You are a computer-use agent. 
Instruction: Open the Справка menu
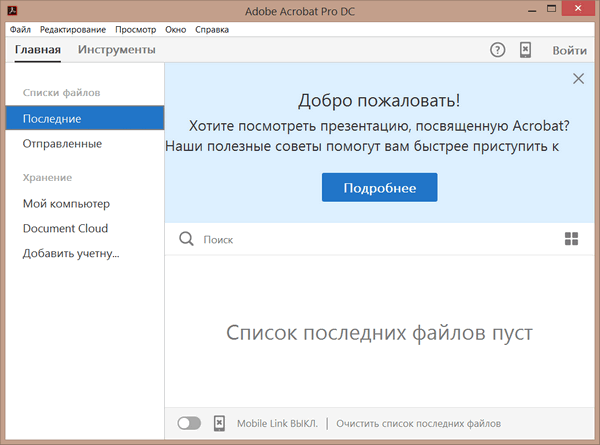212,29
